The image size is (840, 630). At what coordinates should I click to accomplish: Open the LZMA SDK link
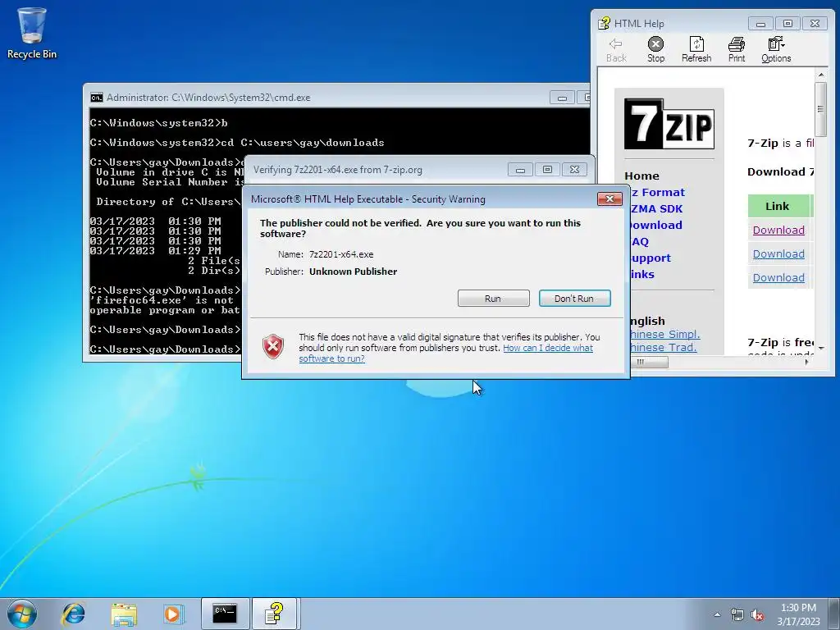(657, 209)
